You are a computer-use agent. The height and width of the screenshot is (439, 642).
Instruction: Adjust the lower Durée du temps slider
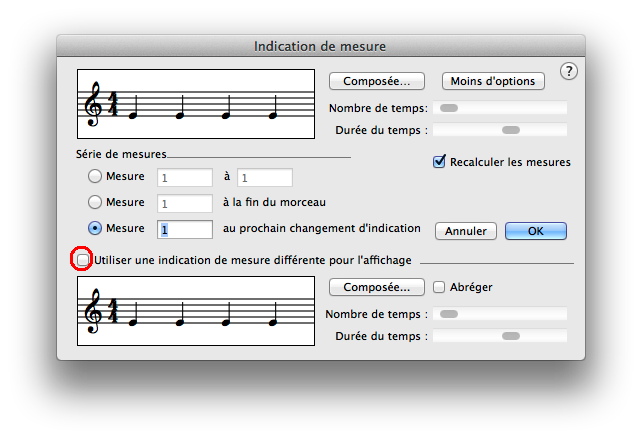coord(511,336)
